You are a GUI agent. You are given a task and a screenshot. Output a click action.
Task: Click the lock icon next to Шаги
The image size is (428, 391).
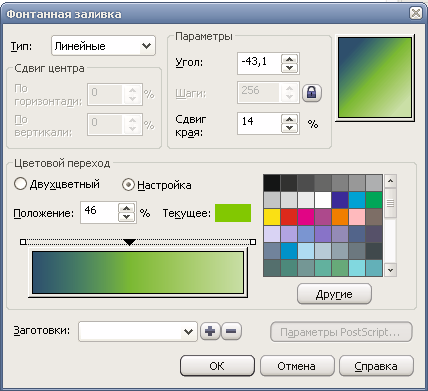pos(312,93)
